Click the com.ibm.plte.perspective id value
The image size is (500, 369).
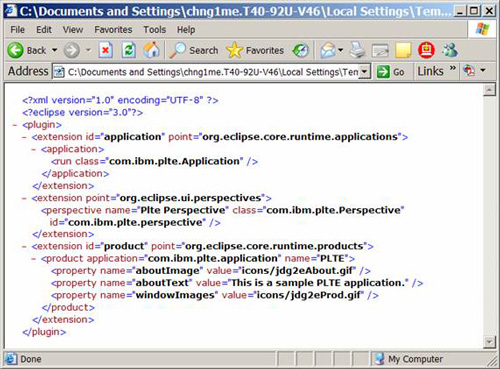coord(135,222)
